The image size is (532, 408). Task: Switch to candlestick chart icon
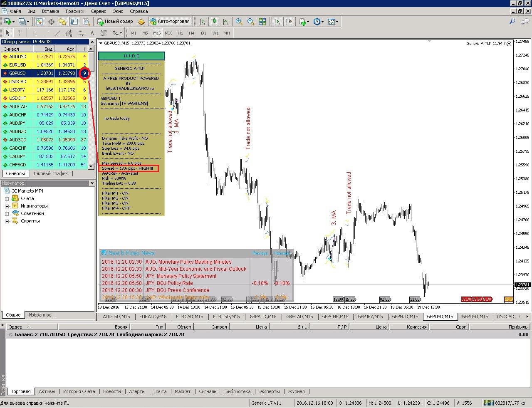click(x=213, y=22)
